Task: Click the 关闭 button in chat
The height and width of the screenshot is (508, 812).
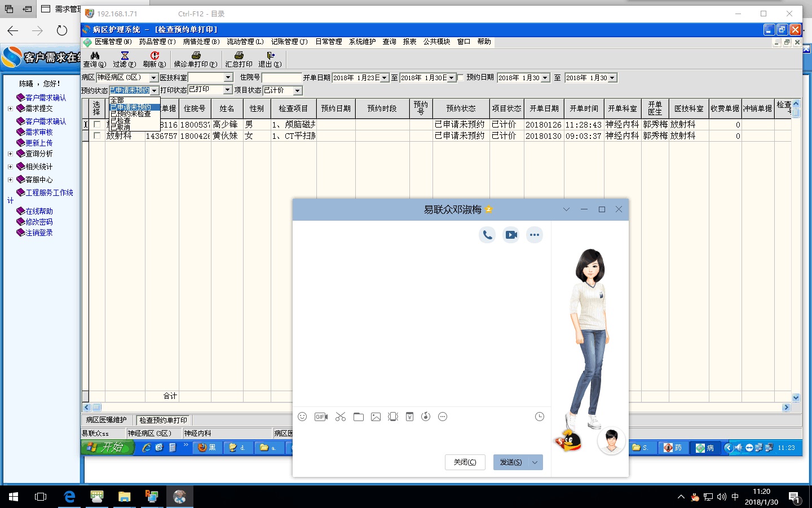Action: click(x=465, y=462)
